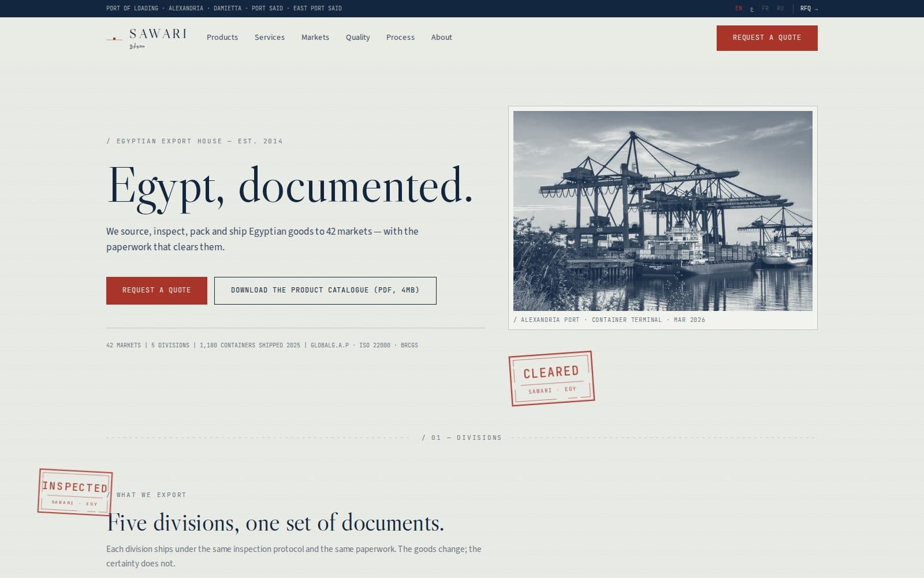Open the RFQ arrow link
The image size is (924, 578).
[809, 9]
